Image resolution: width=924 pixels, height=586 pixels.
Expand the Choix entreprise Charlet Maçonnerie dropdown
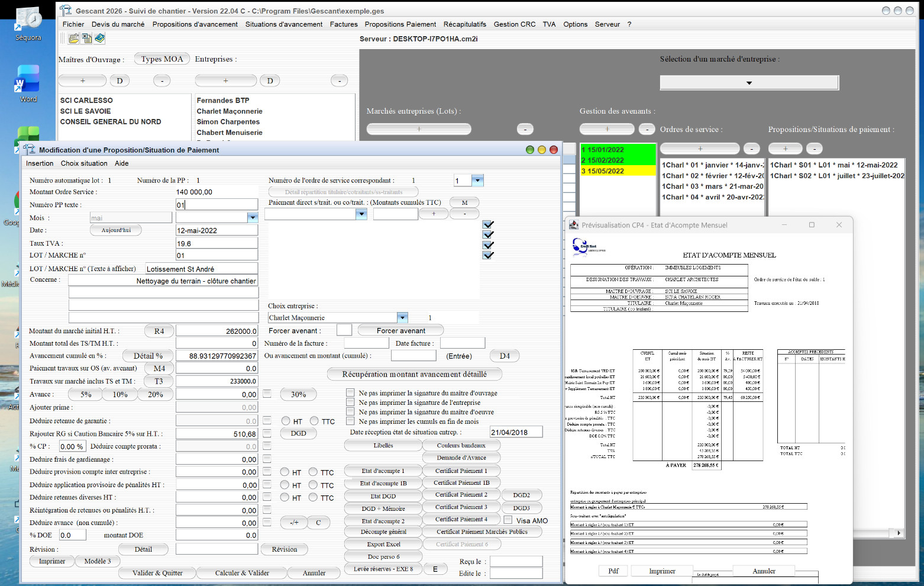point(402,318)
